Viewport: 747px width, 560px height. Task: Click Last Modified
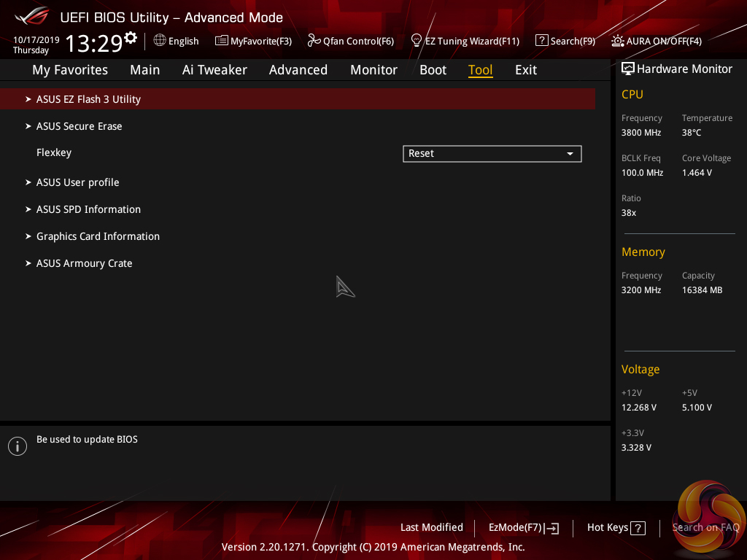[432, 528]
